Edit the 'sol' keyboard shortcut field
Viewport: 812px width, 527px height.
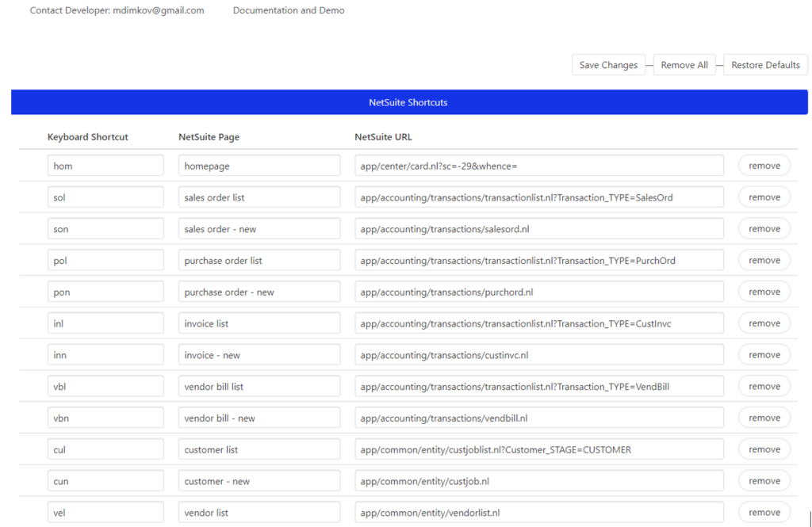coord(105,197)
